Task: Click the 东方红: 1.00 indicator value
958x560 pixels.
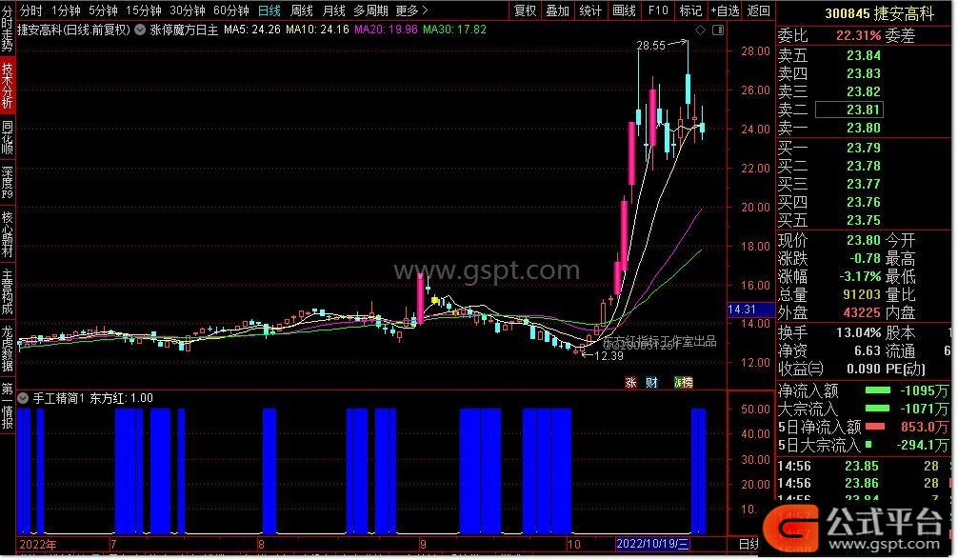Action: [122, 398]
